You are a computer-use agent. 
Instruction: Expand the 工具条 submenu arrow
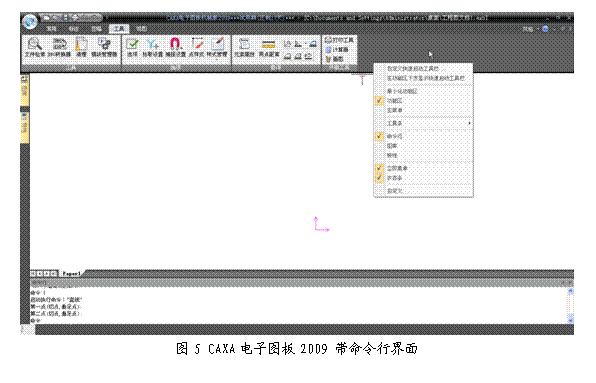coord(469,123)
